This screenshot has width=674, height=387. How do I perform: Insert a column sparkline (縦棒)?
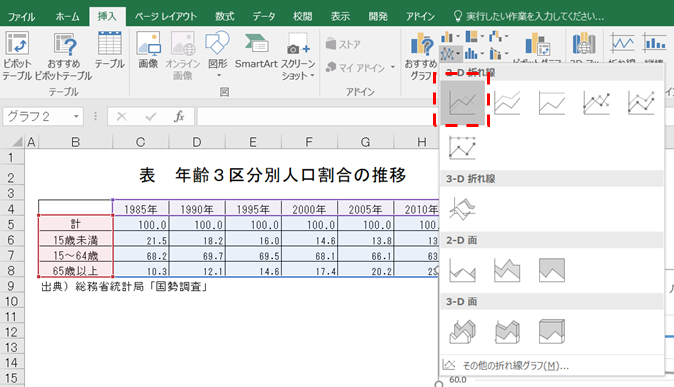(x=654, y=44)
